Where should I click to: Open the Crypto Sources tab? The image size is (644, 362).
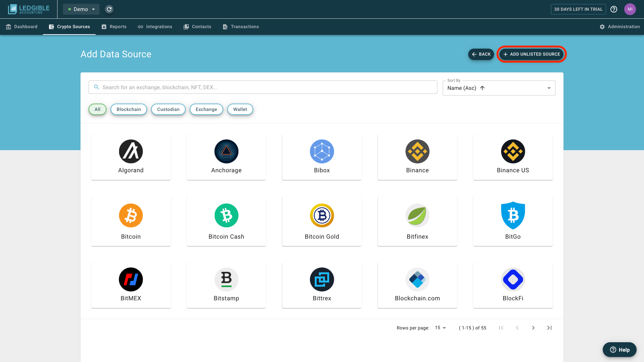click(69, 27)
